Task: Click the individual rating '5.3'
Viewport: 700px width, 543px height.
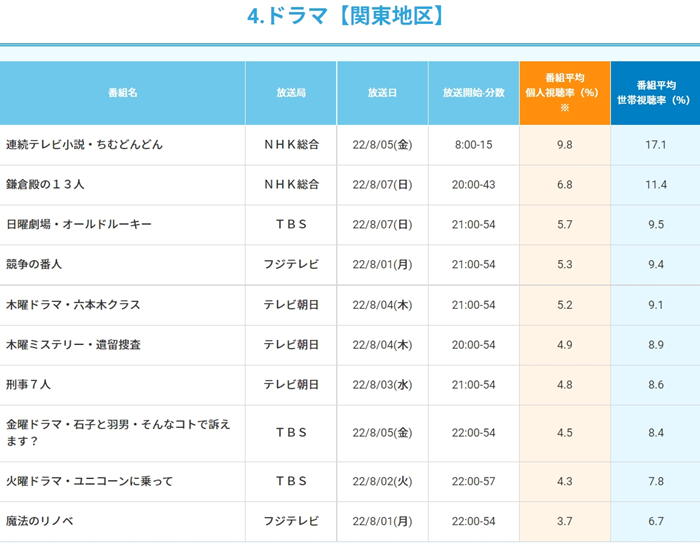Action: [565, 264]
